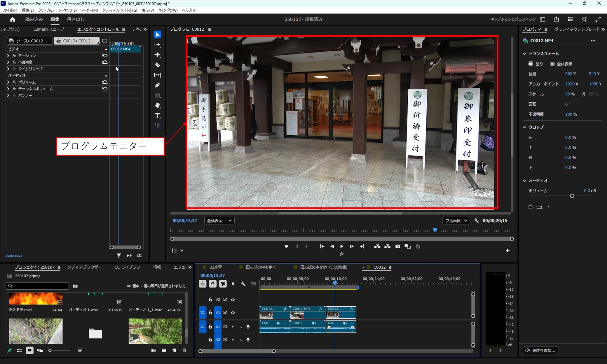Screen dimensions: 607x364
Task: Click the Home icon in the header
Action: tap(13, 19)
